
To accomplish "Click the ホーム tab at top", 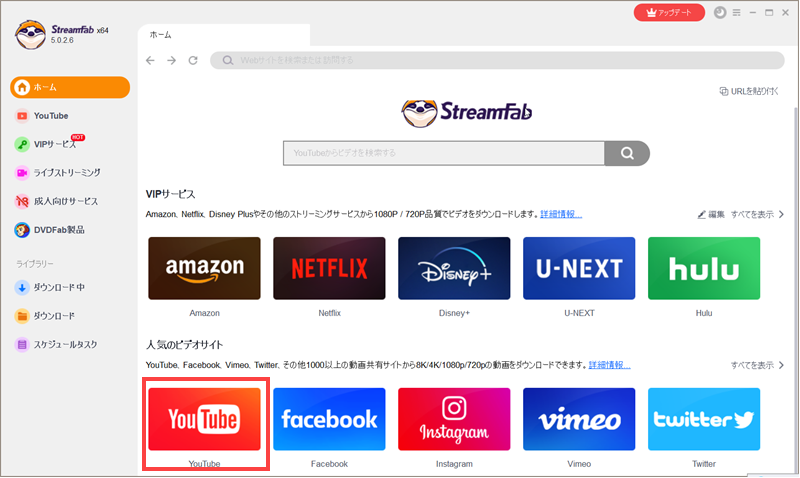I will click(x=223, y=35).
